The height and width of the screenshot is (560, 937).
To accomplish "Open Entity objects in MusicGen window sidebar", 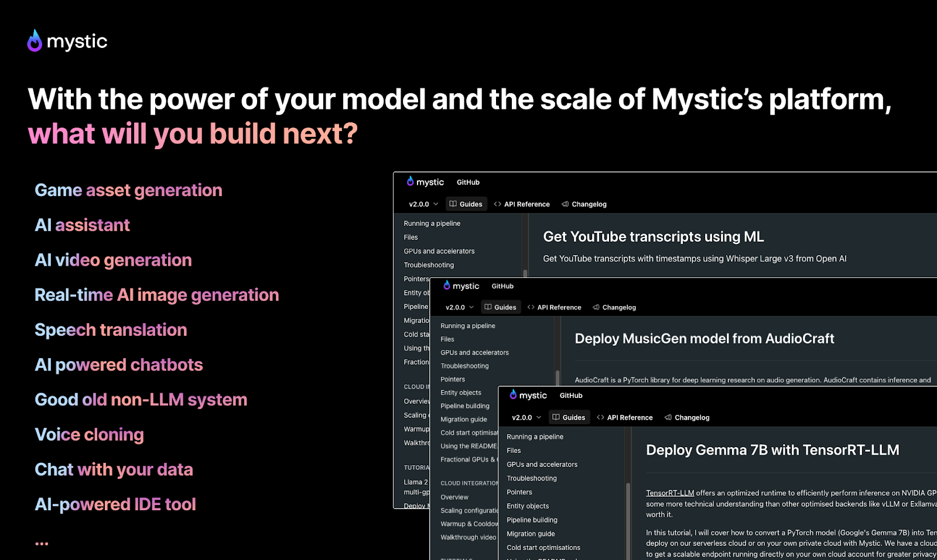I will 461,393.
